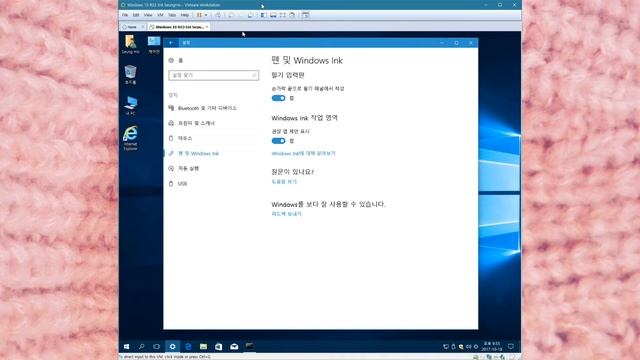Open the Recycle Bin desktop icon
640x360 pixels.
[x=130, y=75]
